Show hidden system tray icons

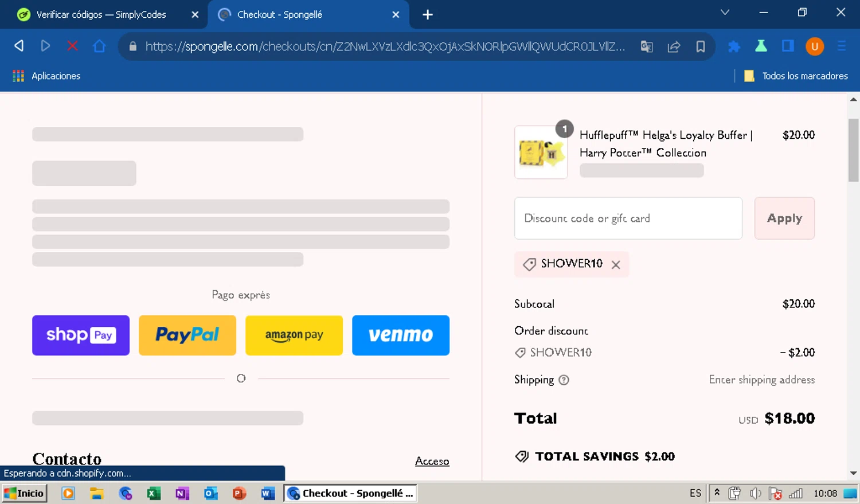(717, 493)
